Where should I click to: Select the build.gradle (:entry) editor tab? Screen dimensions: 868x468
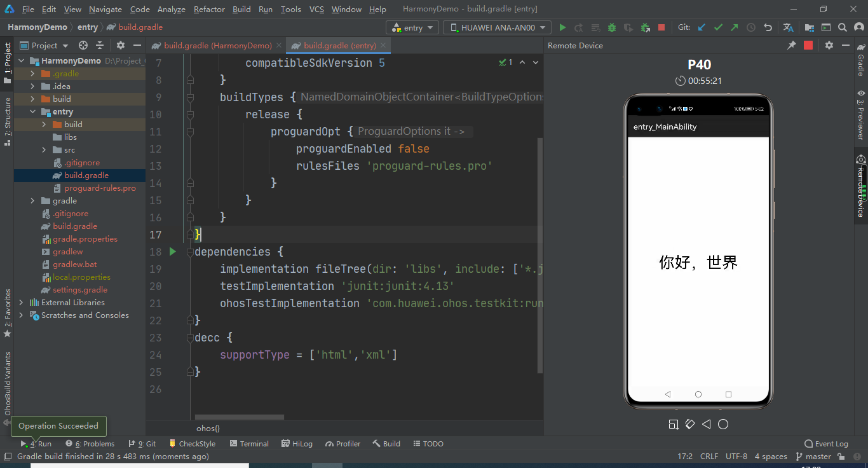[339, 45]
